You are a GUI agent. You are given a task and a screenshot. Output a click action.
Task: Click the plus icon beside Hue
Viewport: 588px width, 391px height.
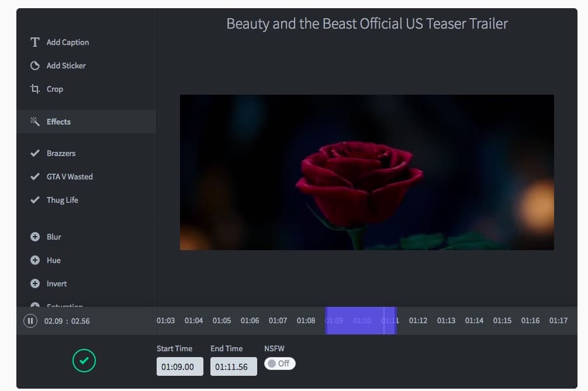[35, 260]
